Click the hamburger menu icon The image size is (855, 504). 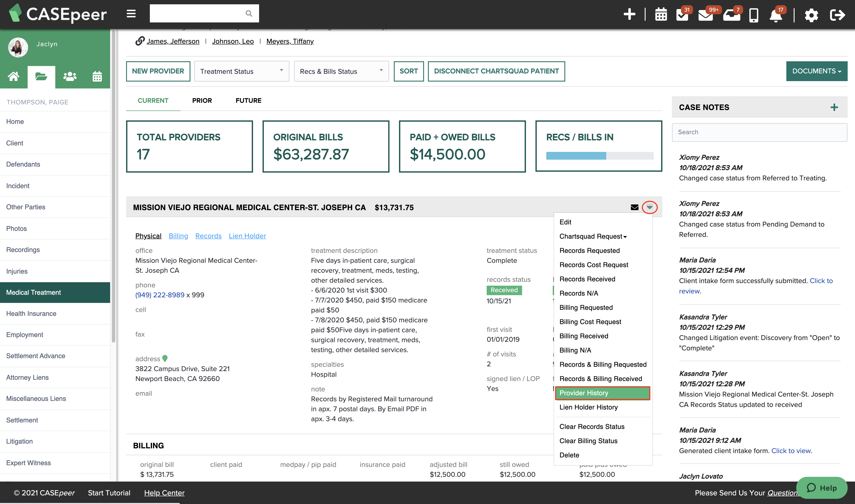point(131,14)
